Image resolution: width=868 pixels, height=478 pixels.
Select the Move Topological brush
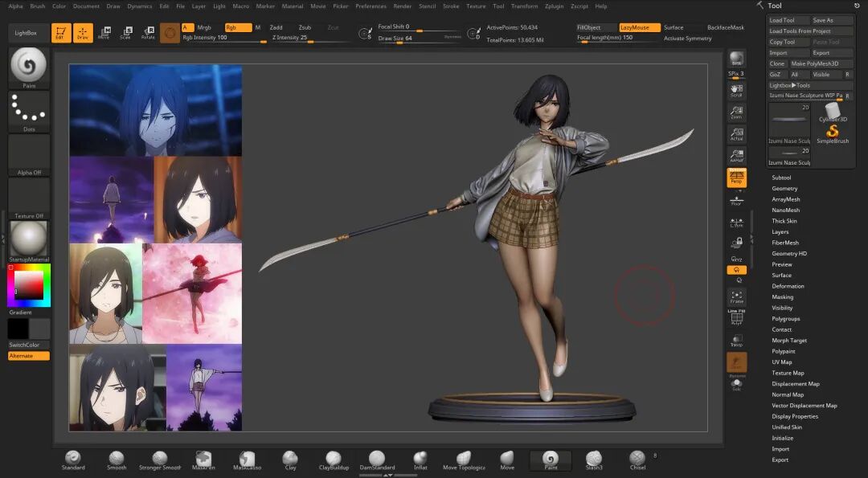click(464, 460)
